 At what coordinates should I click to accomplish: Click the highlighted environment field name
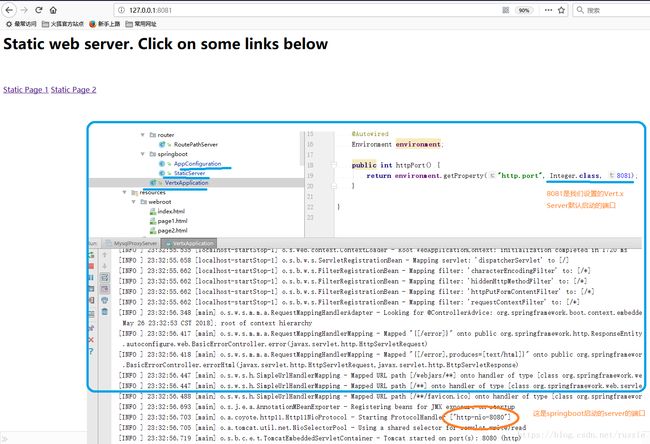418,144
